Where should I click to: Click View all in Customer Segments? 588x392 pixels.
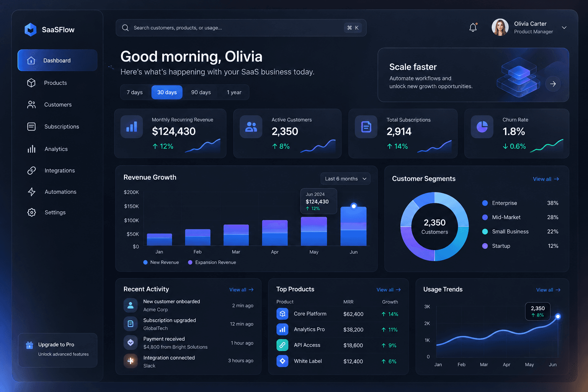pyautogui.click(x=546, y=179)
